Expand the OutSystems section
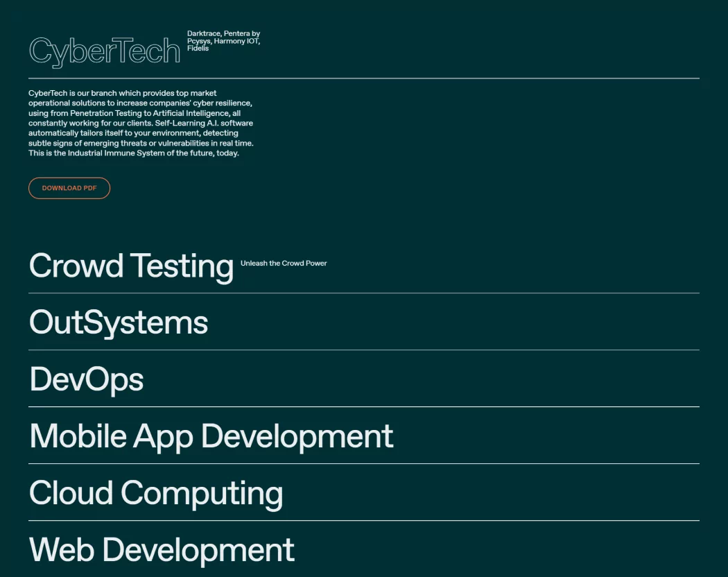This screenshot has width=728, height=577. tap(119, 322)
